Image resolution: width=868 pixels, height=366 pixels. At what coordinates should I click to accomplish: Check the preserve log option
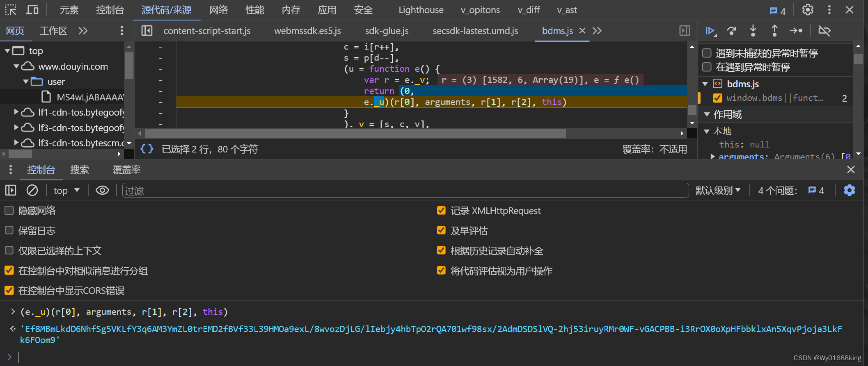[x=9, y=230]
